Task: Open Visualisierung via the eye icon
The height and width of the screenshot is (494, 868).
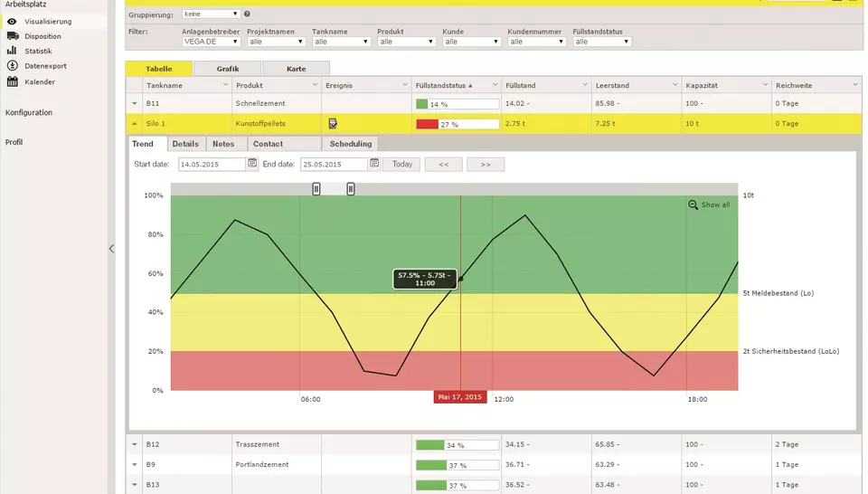Action: [12, 21]
